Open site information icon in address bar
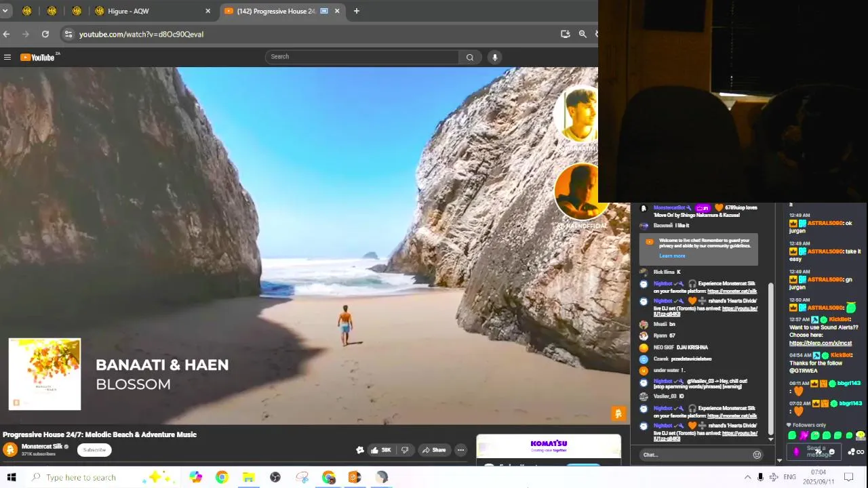The width and height of the screenshot is (868, 488). click(x=68, y=34)
